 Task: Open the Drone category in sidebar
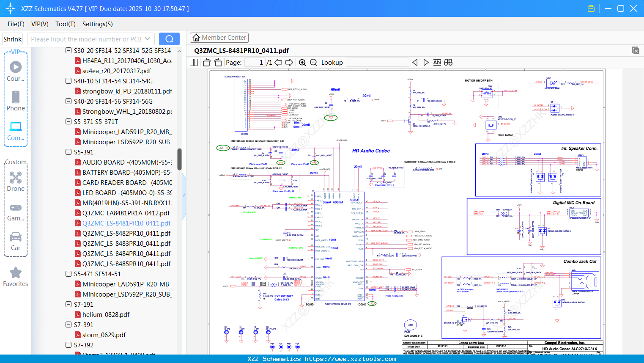pyautogui.click(x=16, y=181)
